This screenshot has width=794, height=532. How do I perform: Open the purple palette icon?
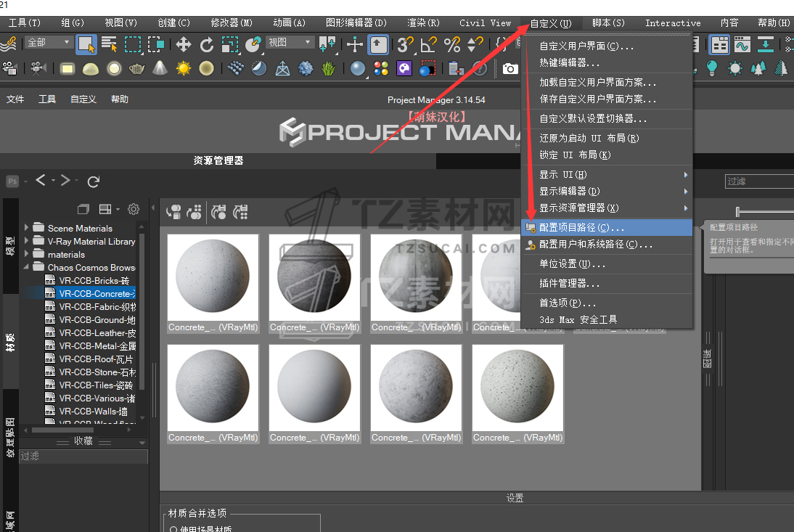pyautogui.click(x=404, y=68)
